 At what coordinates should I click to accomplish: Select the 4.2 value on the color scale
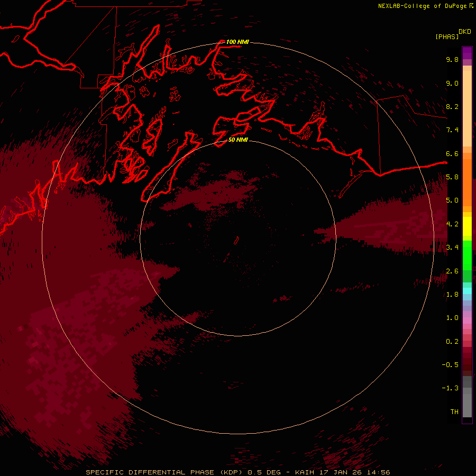tap(452, 224)
